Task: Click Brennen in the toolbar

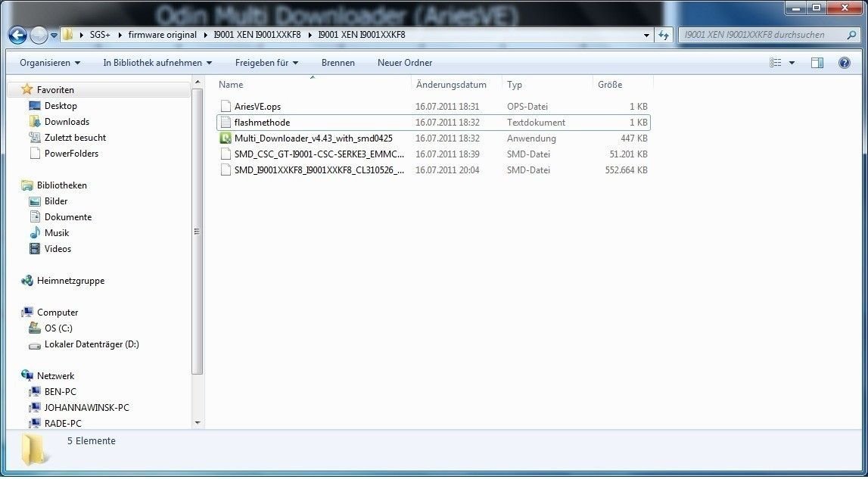Action: pos(338,63)
